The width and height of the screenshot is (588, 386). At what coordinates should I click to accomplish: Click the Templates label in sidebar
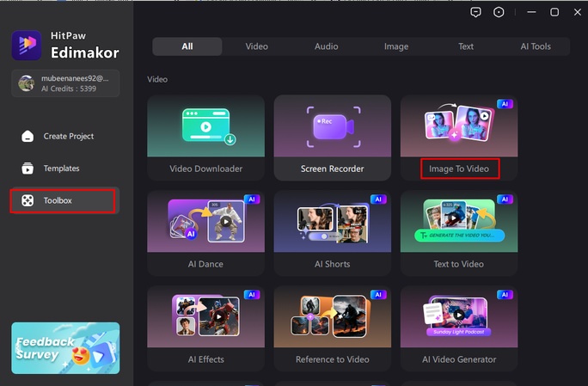coord(62,168)
